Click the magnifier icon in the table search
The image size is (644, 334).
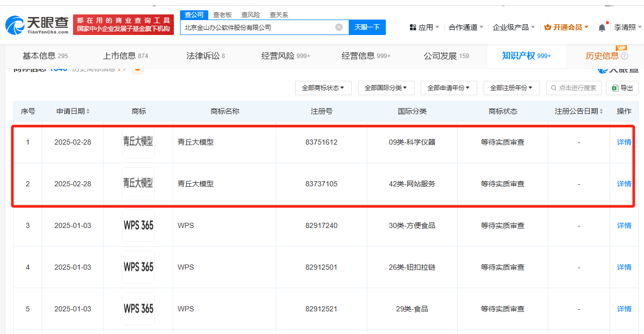click(554, 88)
